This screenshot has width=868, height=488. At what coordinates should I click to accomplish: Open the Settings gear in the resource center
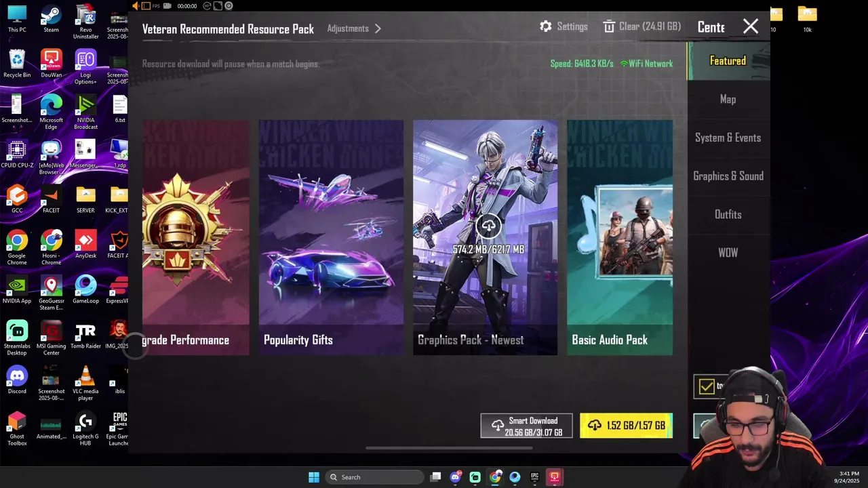click(x=546, y=26)
